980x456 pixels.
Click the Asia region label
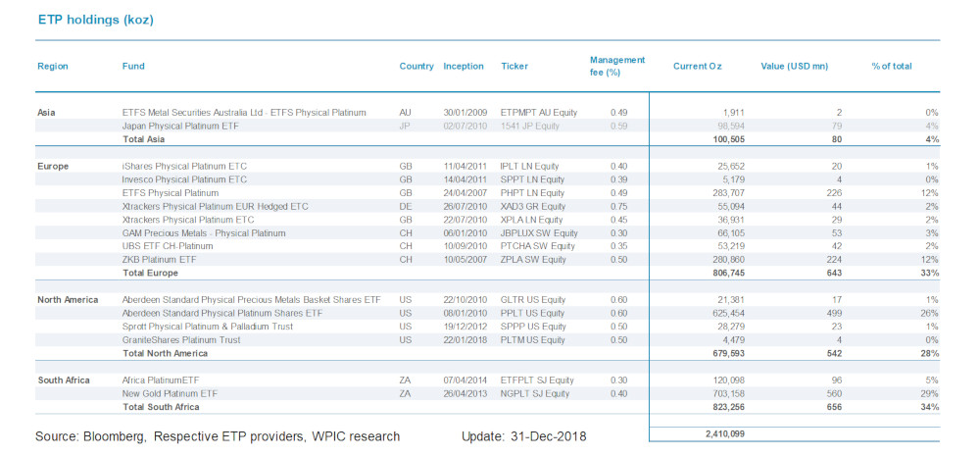(x=46, y=113)
